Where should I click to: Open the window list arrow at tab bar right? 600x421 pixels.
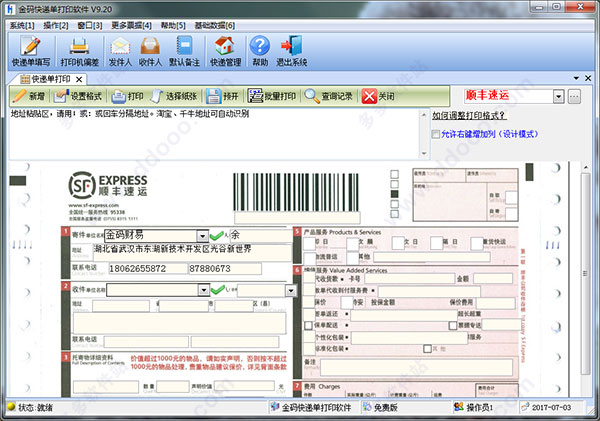click(576, 78)
